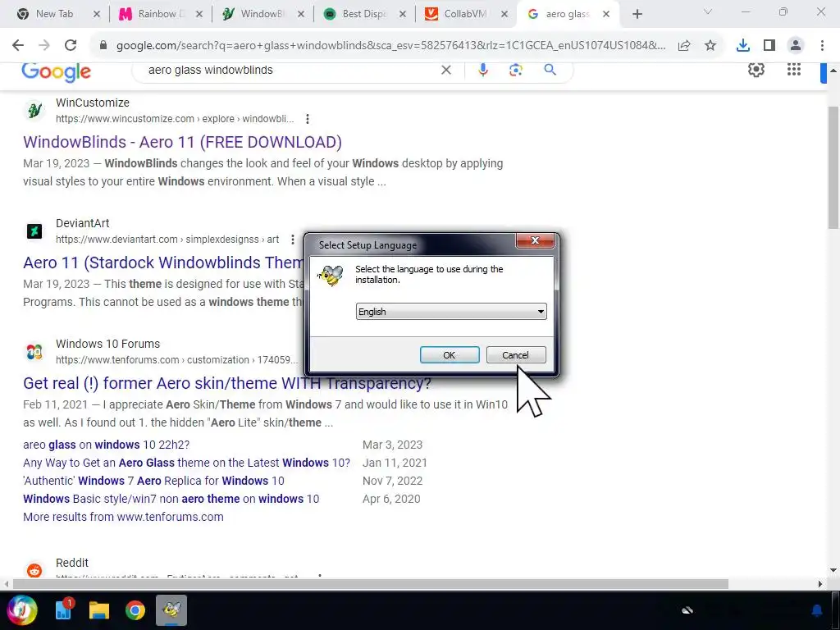Reload the Google search page

tap(71, 45)
